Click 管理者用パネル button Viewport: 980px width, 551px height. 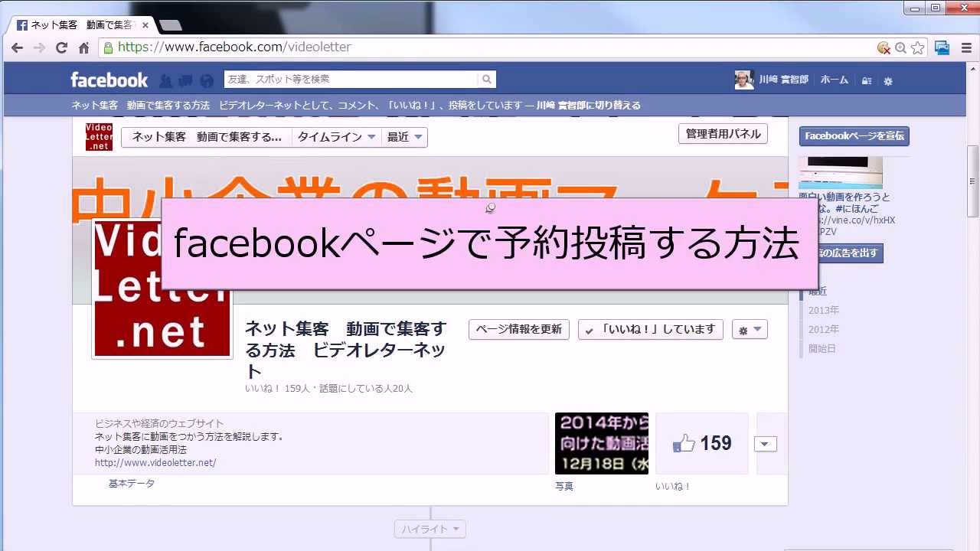[x=723, y=134]
